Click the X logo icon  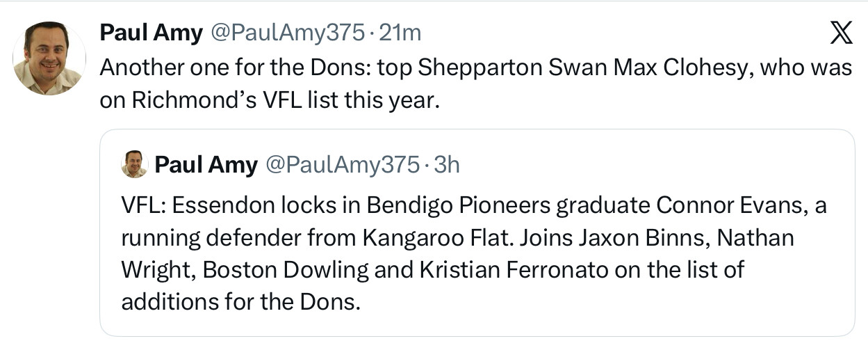[x=841, y=33]
